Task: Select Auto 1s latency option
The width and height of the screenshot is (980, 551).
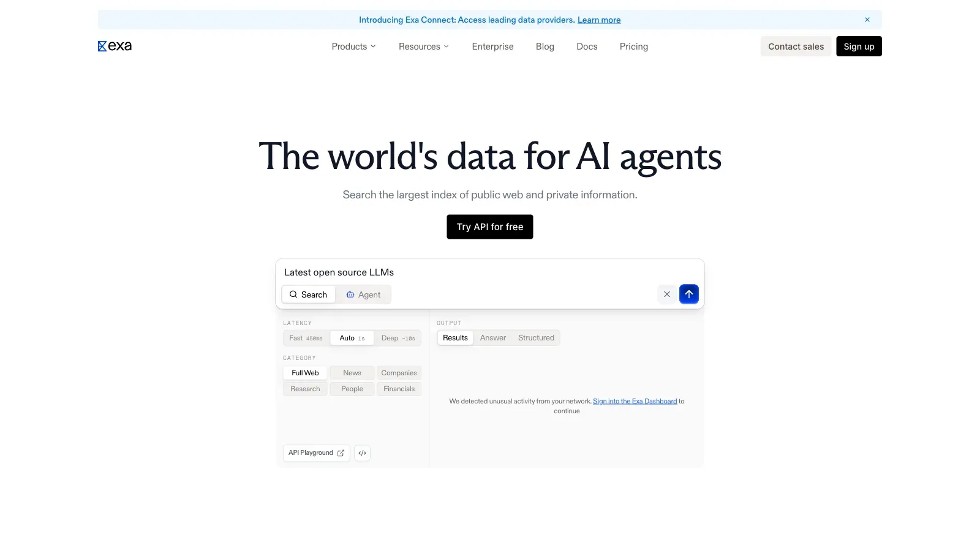Action: pos(352,338)
